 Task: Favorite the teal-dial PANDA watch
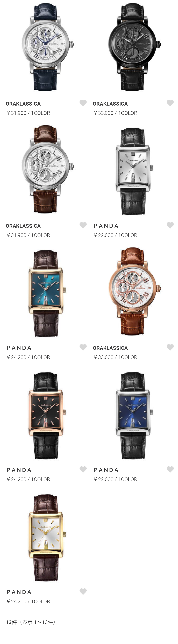pyautogui.click(x=83, y=347)
